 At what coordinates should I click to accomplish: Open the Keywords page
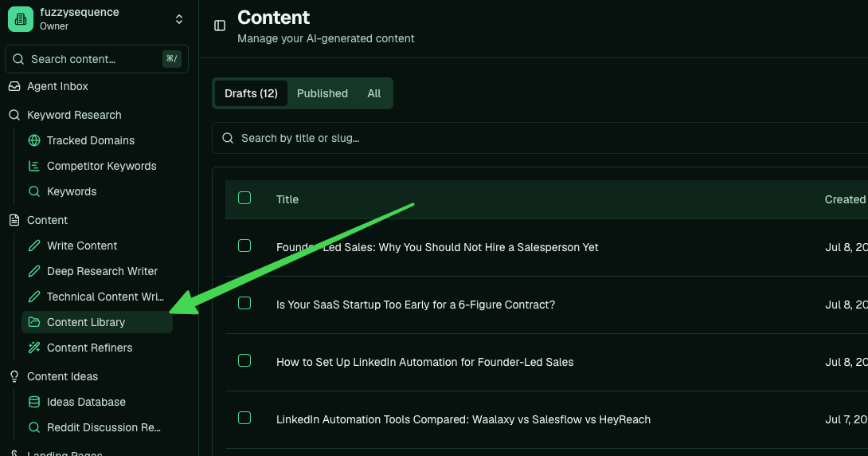pos(72,191)
